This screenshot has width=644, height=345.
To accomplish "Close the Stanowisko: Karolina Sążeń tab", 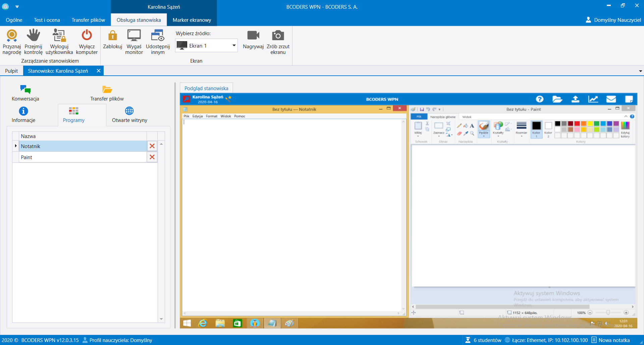I will 99,71.
